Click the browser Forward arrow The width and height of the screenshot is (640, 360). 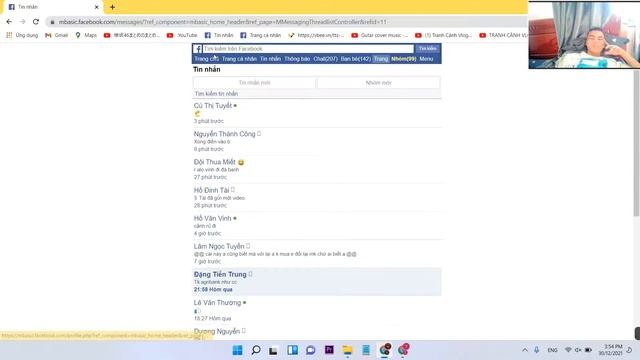(x=22, y=22)
